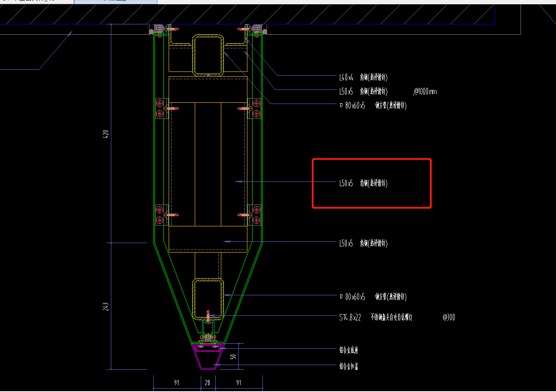Click the "ST4.8x22 不锈钢盘头自攻自钻螺钉" annotation

point(375,318)
